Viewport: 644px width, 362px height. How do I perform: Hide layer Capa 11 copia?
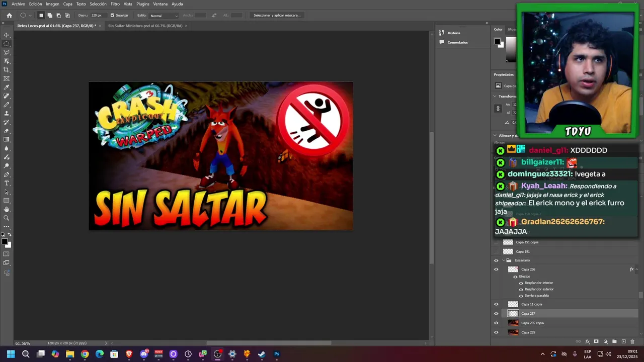pyautogui.click(x=496, y=304)
